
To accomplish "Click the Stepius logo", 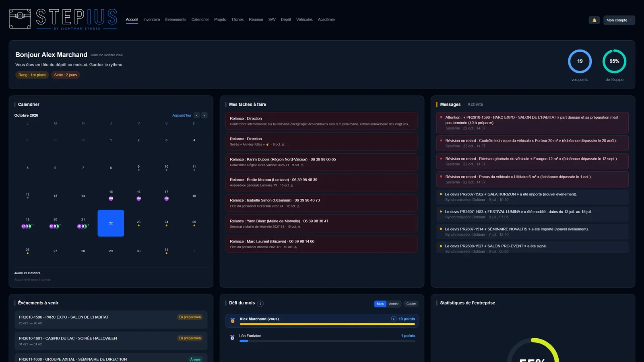I will pos(63,19).
